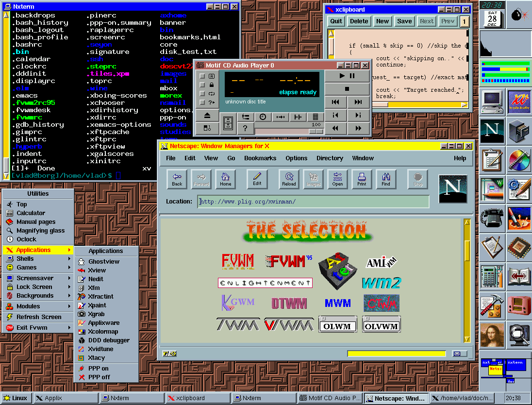
Task: Expand the Shells submenu
Action: pos(38,259)
